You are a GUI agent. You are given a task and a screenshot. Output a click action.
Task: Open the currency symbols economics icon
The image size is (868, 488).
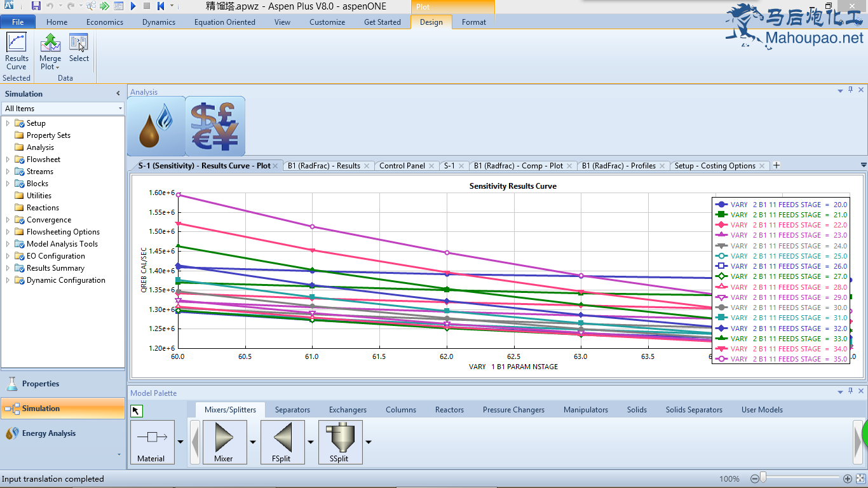(215, 126)
